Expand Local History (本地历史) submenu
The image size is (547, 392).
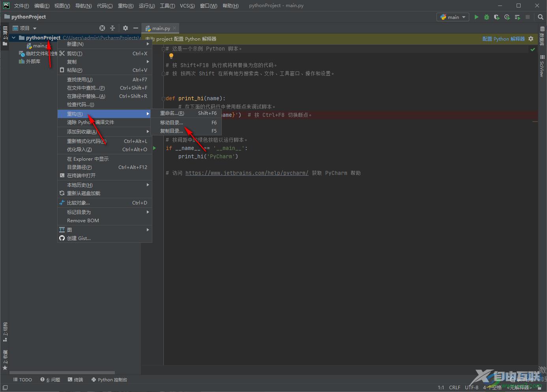(x=105, y=185)
